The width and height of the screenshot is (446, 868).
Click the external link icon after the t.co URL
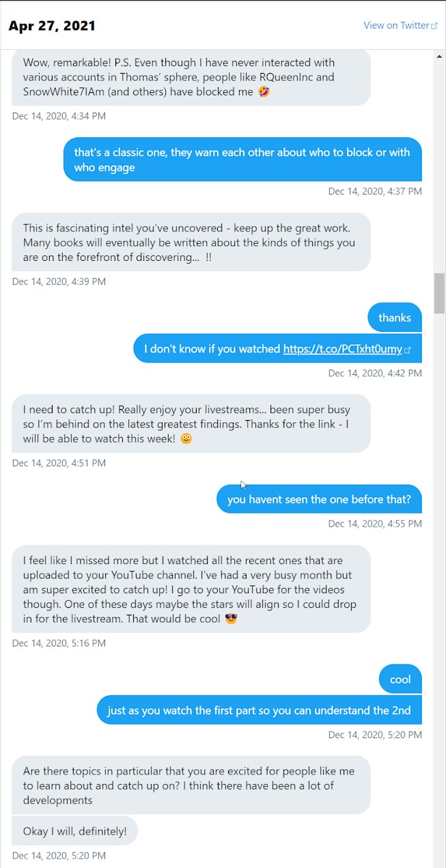click(x=408, y=350)
